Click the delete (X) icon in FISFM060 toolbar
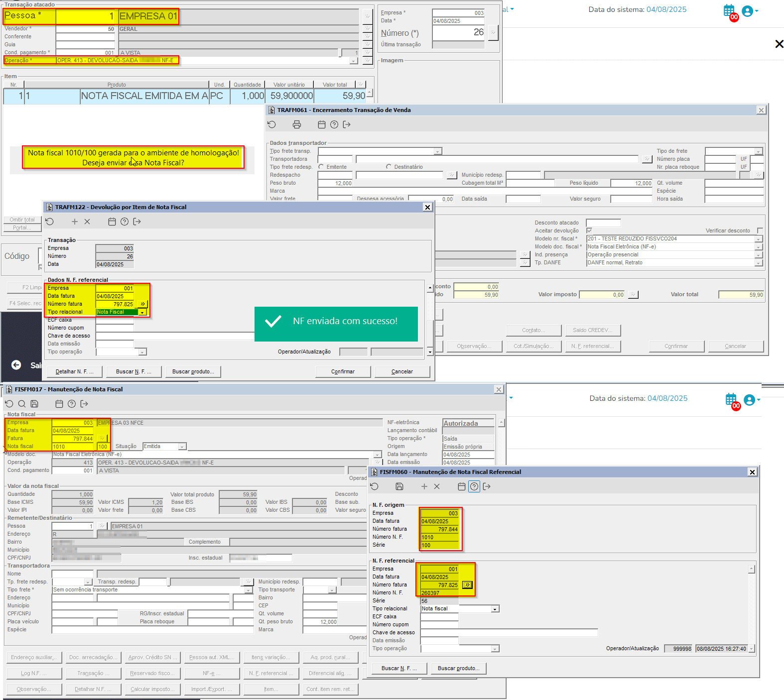This screenshot has width=784, height=700. 437,486
